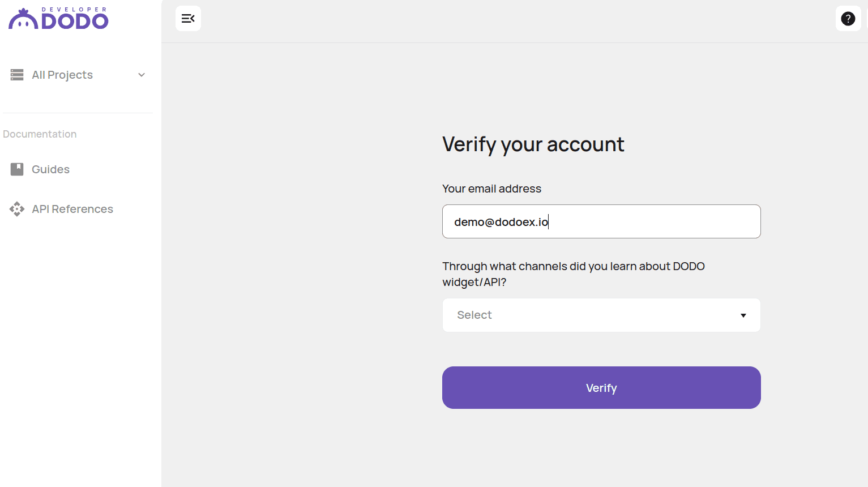Viewport: 868px width, 487px height.
Task: Open the All Projects menu item
Action: (62, 75)
